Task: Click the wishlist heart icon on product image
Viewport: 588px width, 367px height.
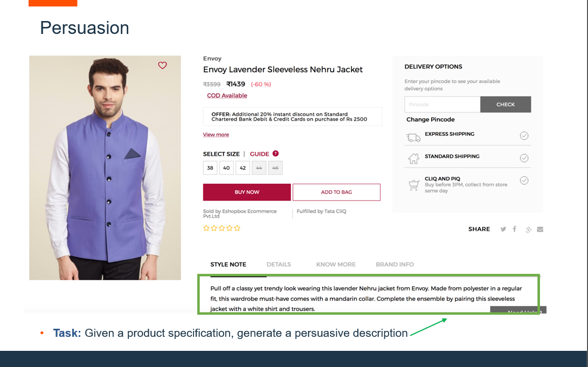Action: [162, 65]
